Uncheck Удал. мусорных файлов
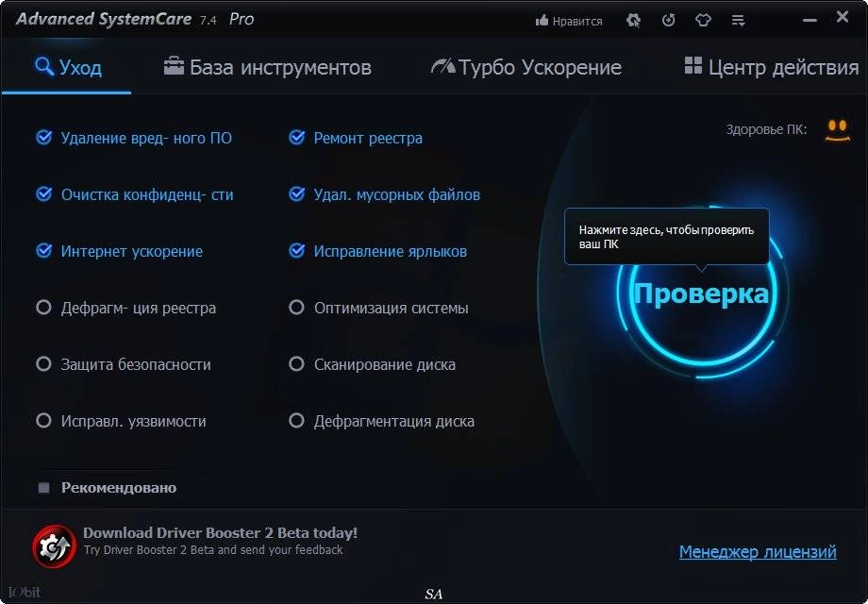868x604 pixels. tap(296, 194)
